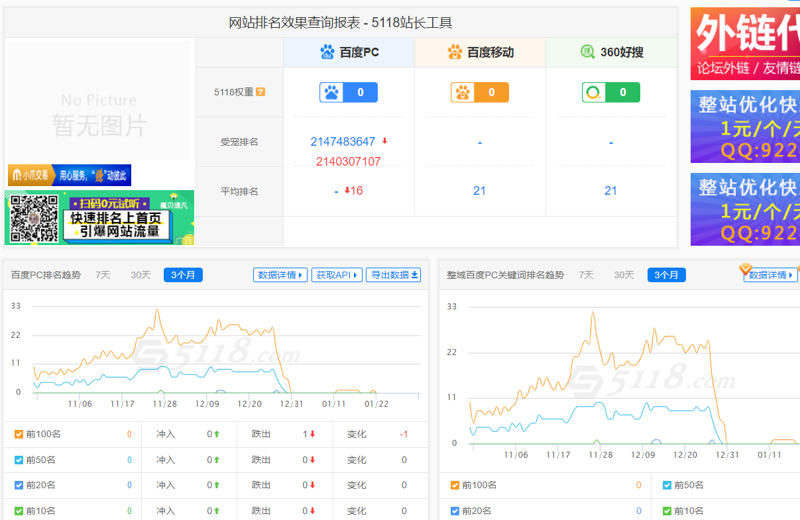Click the red down arrow in 前10名 跌出 row
The height and width of the screenshot is (520, 800).
click(312, 510)
